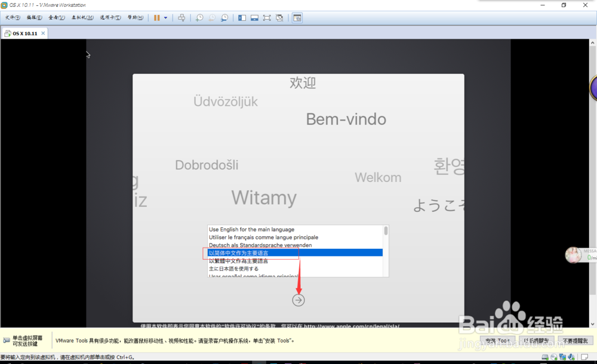The width and height of the screenshot is (597, 364).
Task: Click the keyboard hint icon in info bar
Action: (x=7, y=340)
